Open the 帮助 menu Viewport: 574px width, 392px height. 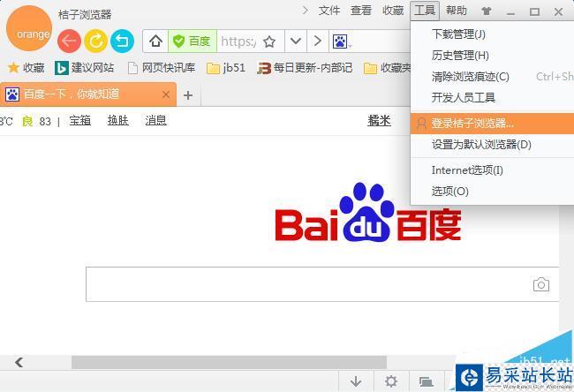457,11
